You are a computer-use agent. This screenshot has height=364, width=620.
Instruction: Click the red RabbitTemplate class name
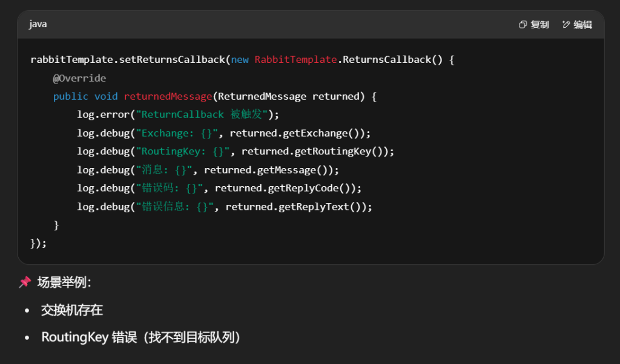coord(295,60)
